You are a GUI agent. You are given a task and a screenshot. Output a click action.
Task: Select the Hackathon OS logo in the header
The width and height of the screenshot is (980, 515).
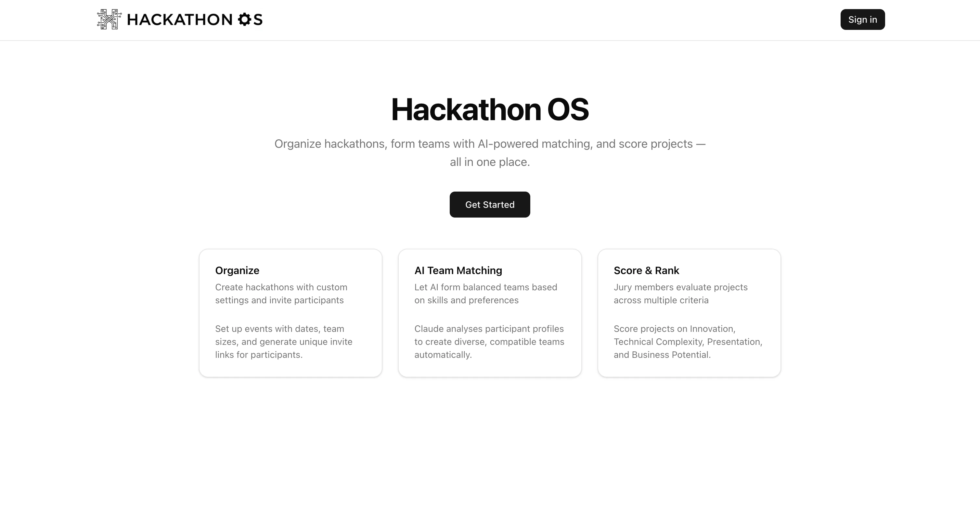(x=179, y=19)
